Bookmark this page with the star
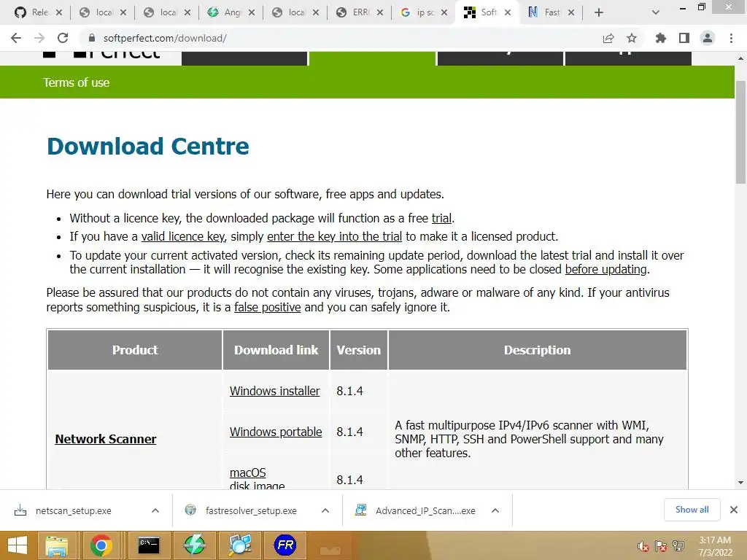 pyautogui.click(x=632, y=38)
